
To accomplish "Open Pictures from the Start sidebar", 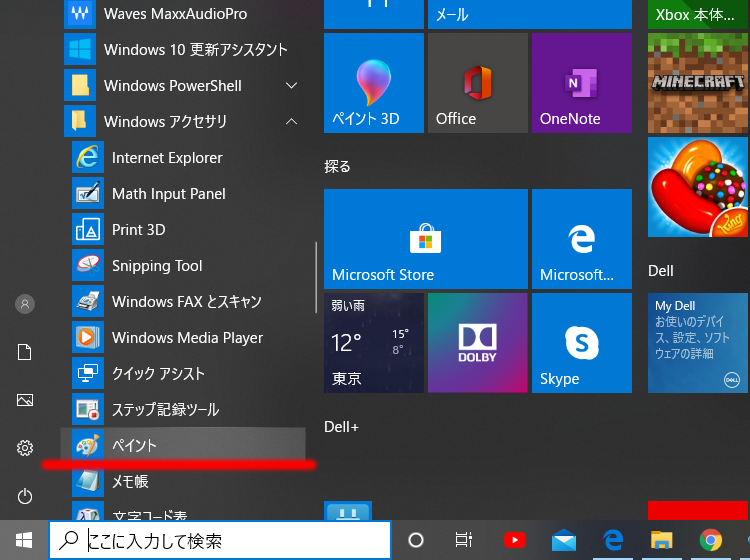I will 25,400.
